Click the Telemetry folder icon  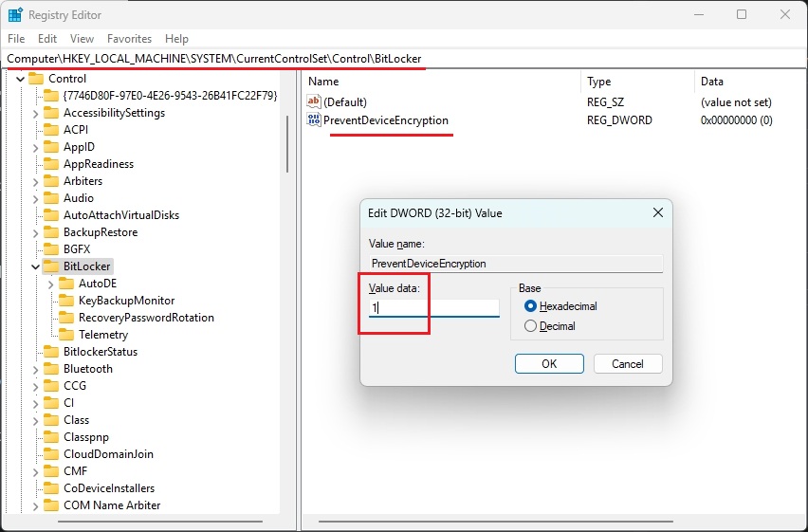click(66, 335)
